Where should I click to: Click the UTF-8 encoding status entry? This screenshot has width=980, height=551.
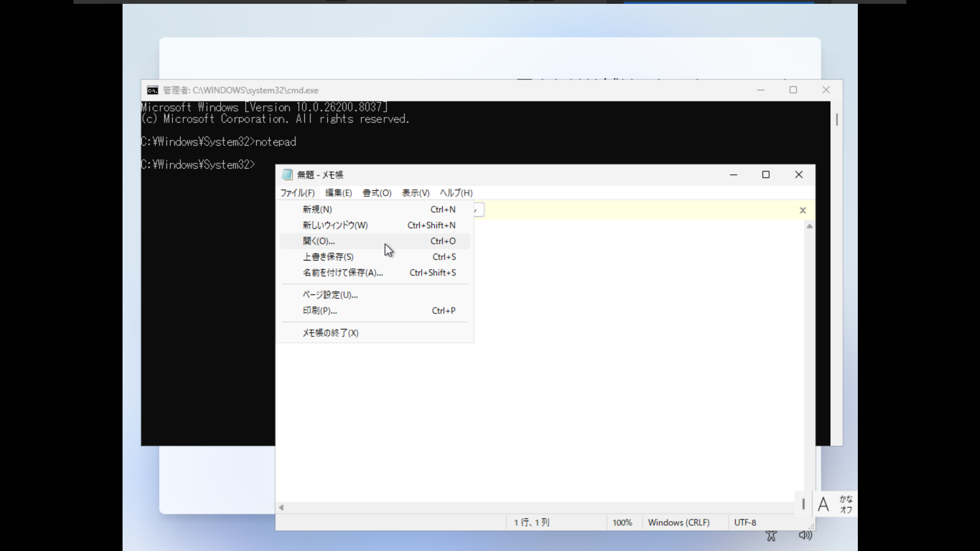click(745, 522)
